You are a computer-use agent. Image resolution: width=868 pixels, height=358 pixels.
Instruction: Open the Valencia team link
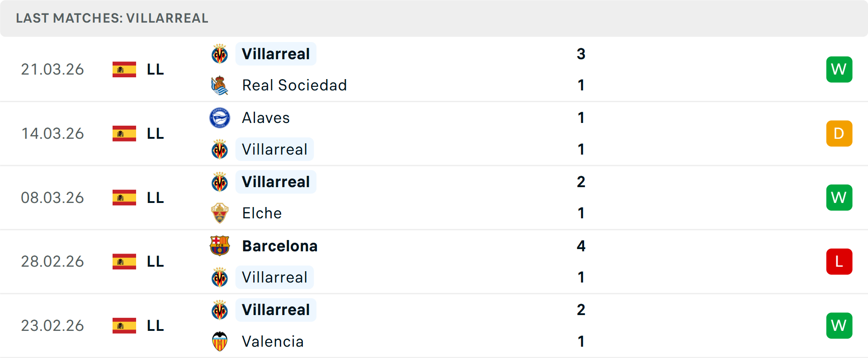click(x=273, y=342)
